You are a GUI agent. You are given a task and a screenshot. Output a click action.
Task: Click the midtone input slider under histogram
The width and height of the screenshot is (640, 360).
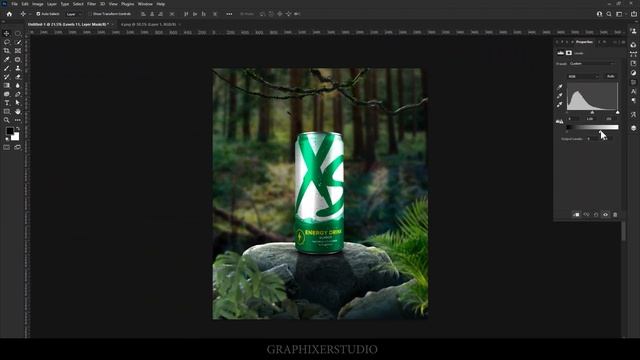click(592, 113)
